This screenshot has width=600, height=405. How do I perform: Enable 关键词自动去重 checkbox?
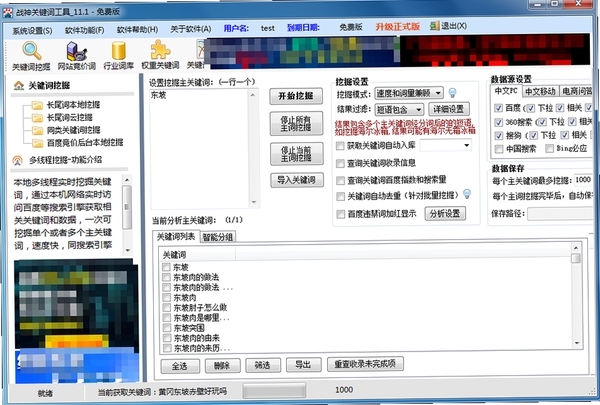[340, 196]
